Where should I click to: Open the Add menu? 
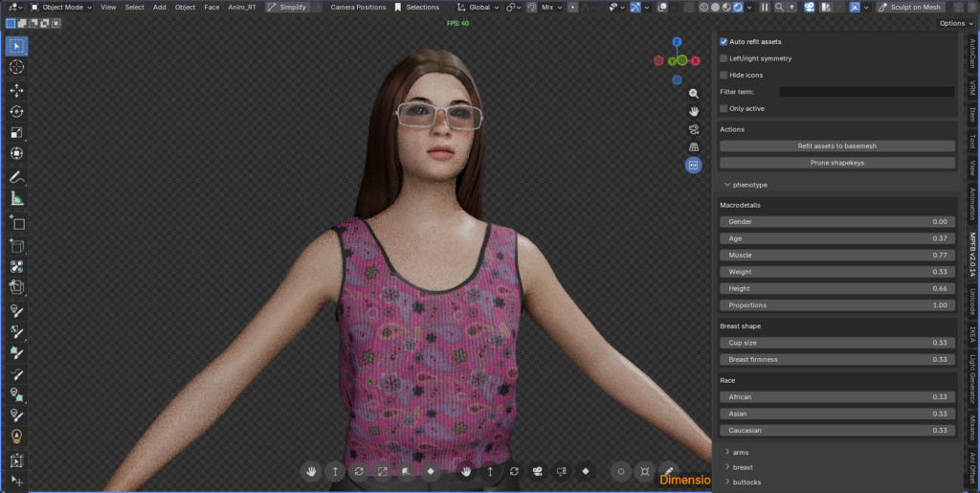[x=159, y=7]
